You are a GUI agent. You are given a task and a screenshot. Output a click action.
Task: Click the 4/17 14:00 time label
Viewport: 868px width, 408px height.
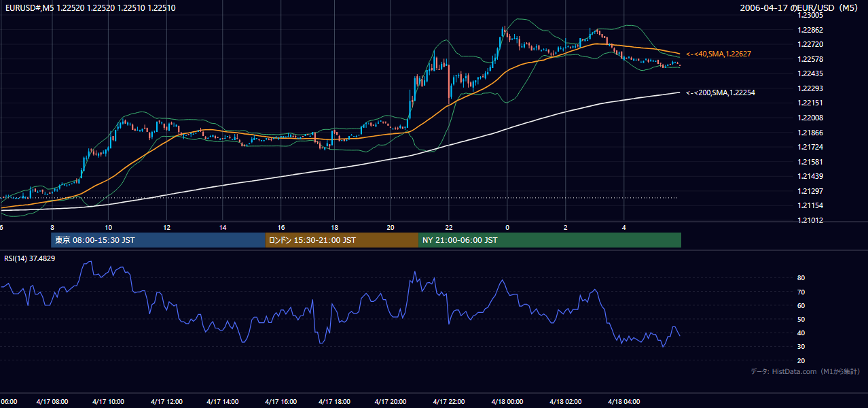(x=223, y=402)
